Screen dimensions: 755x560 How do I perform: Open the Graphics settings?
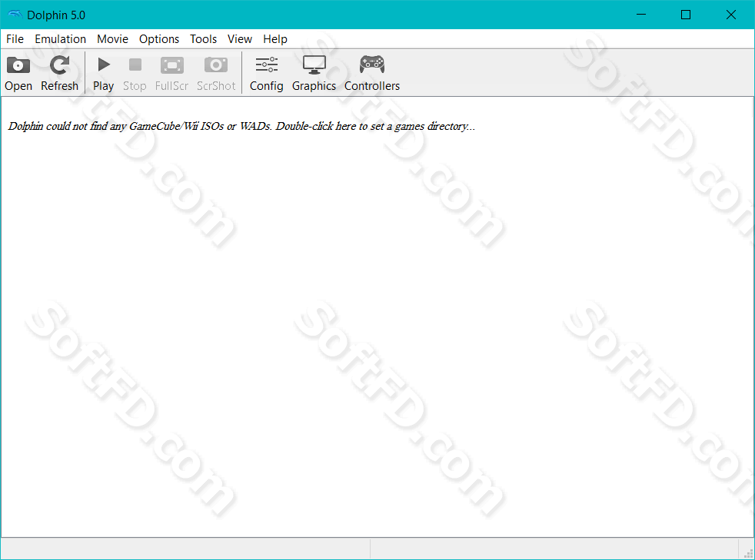click(314, 73)
